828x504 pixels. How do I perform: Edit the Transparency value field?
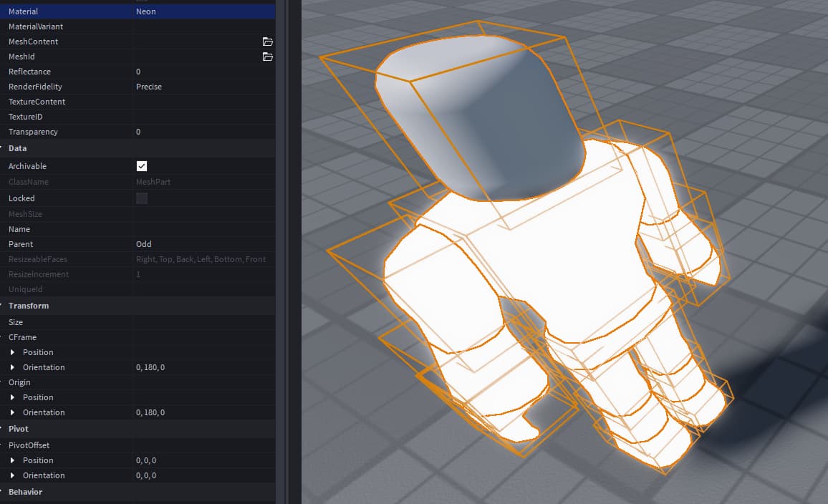[x=204, y=132]
